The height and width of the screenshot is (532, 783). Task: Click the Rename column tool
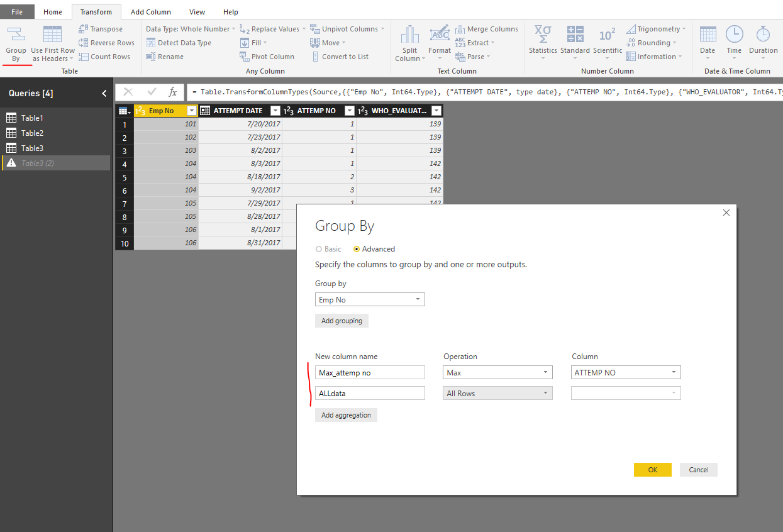[x=165, y=57]
